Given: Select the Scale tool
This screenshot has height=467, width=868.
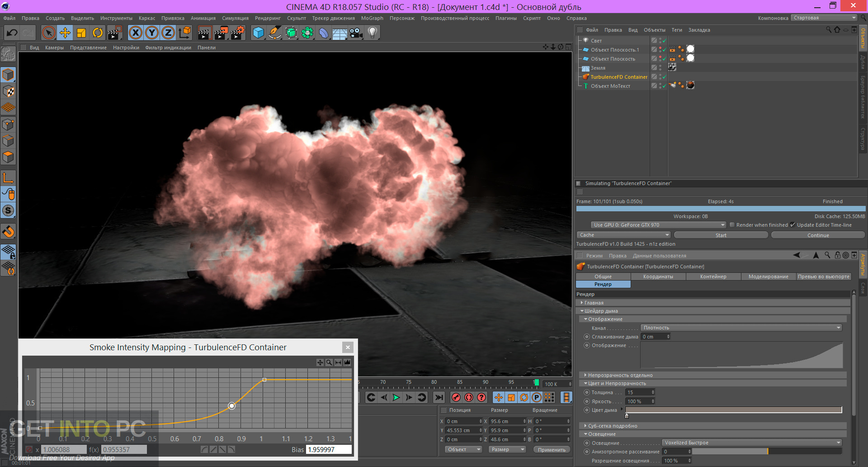Looking at the screenshot, I should [81, 33].
